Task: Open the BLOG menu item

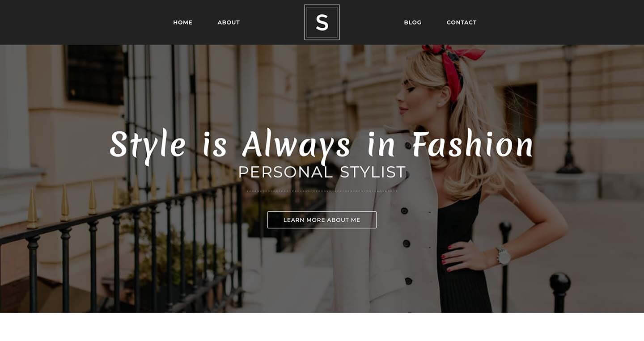Action: click(x=412, y=22)
